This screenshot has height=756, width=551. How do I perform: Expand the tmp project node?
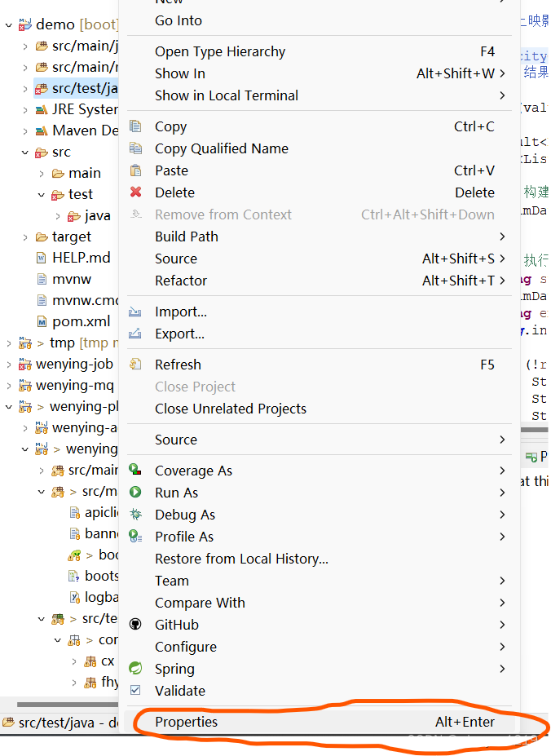click(9, 343)
